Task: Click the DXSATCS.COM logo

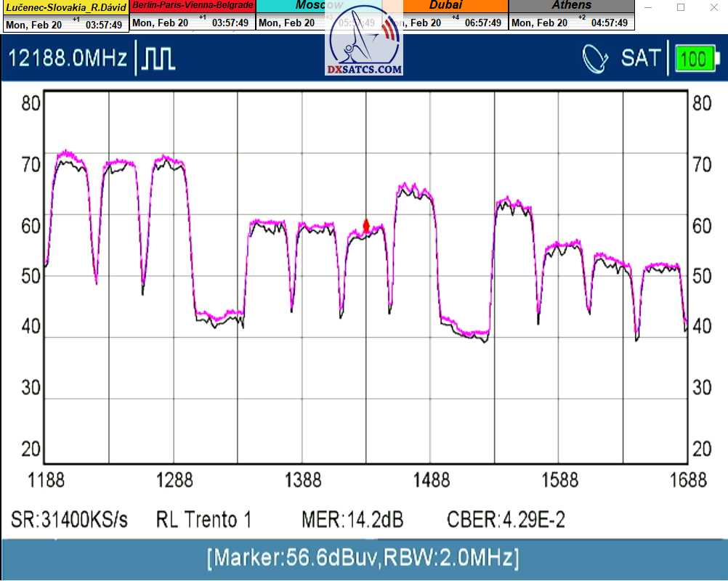Action: pos(365,45)
